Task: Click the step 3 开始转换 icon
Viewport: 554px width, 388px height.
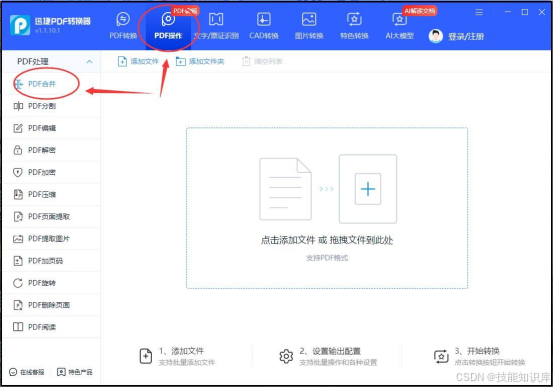Action: point(441,356)
